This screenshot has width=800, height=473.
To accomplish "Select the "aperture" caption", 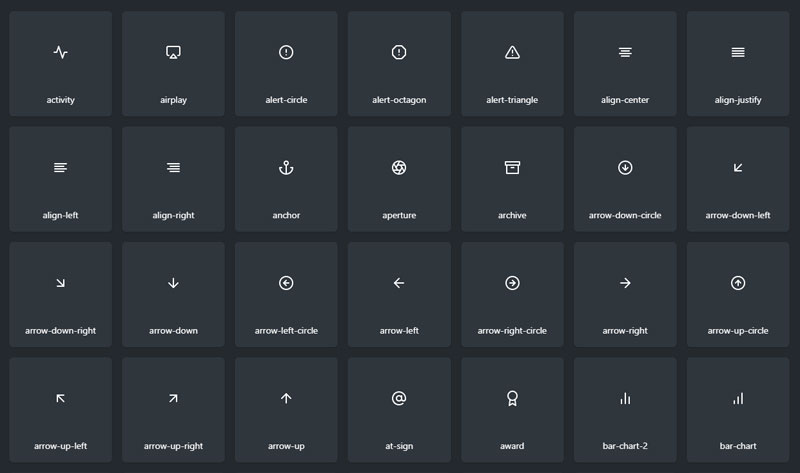I will coord(399,215).
